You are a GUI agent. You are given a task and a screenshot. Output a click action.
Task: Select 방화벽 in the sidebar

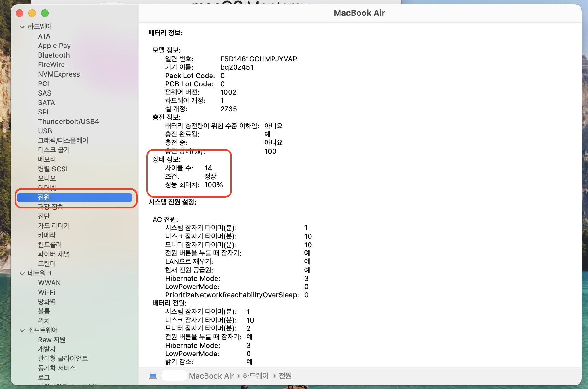click(x=47, y=301)
